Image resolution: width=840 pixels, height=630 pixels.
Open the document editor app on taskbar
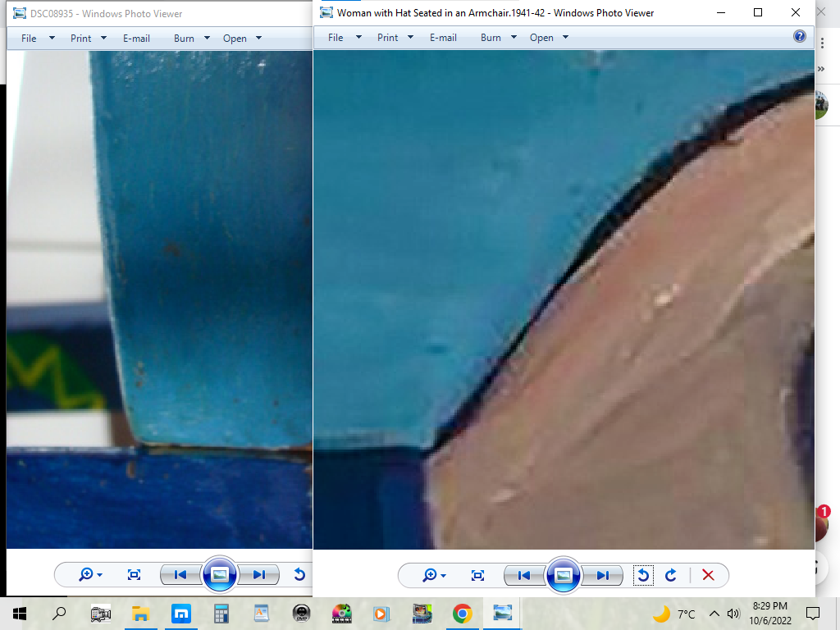(x=262, y=614)
